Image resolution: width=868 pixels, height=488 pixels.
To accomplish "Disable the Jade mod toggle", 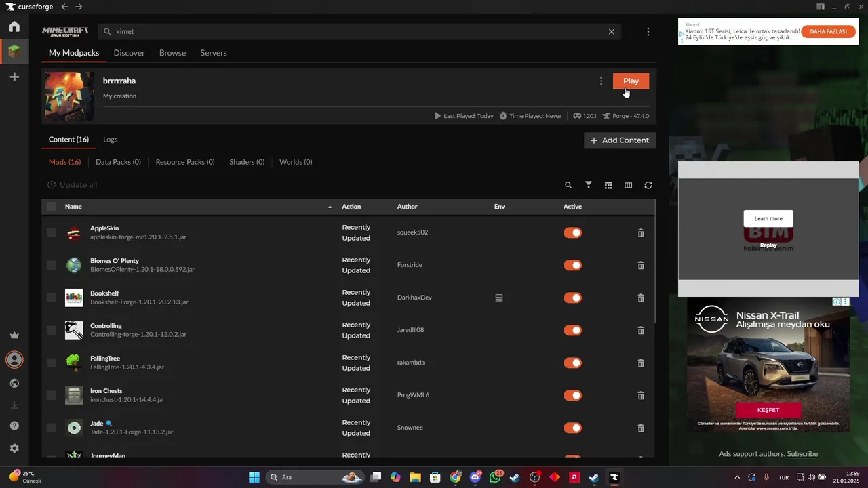I will tap(573, 428).
